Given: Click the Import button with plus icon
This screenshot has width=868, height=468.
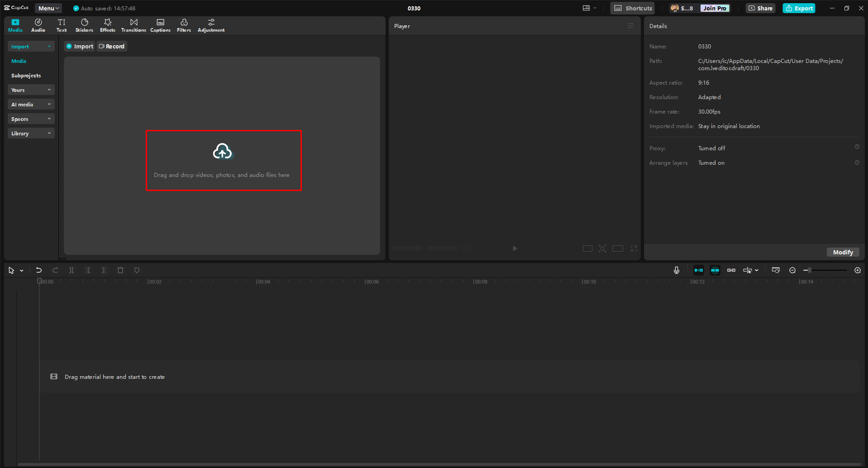Looking at the screenshot, I should 80,46.
